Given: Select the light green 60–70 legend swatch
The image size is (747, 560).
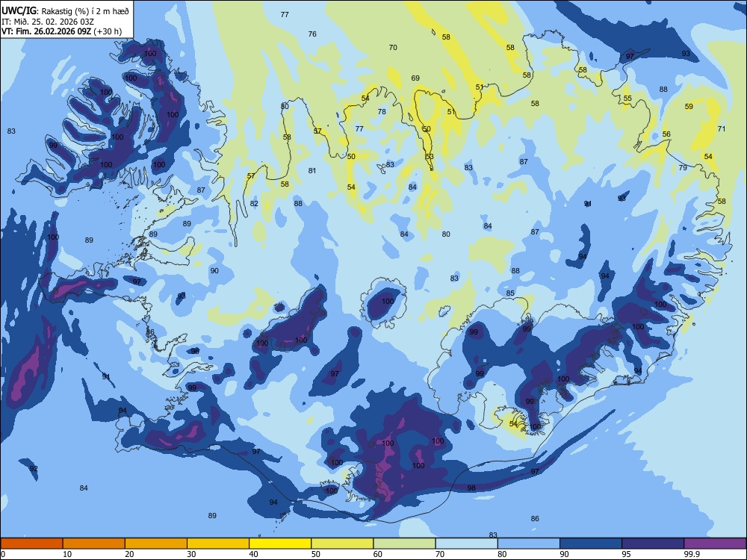Looking at the screenshot, I should (404, 544).
